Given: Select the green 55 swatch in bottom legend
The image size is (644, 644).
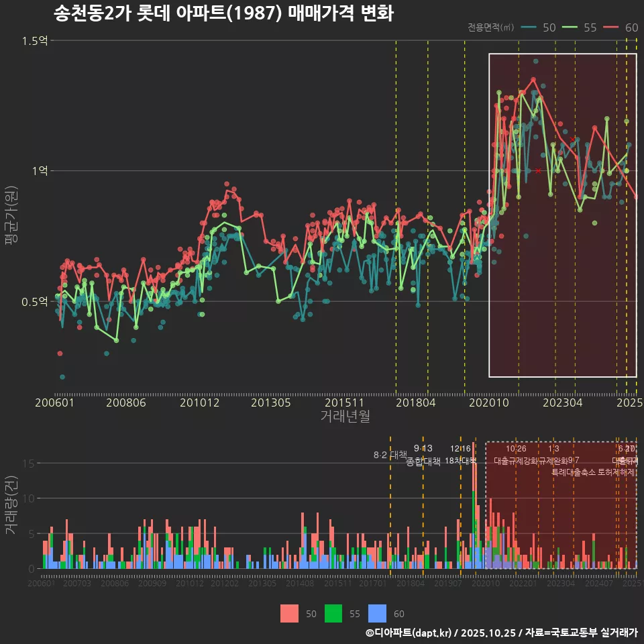Looking at the screenshot, I should (x=333, y=613).
